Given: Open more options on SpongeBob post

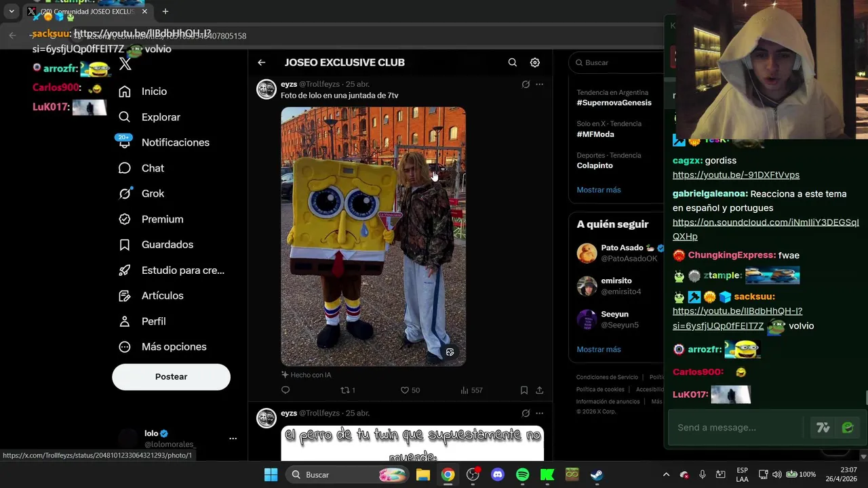Looking at the screenshot, I should click(x=540, y=85).
